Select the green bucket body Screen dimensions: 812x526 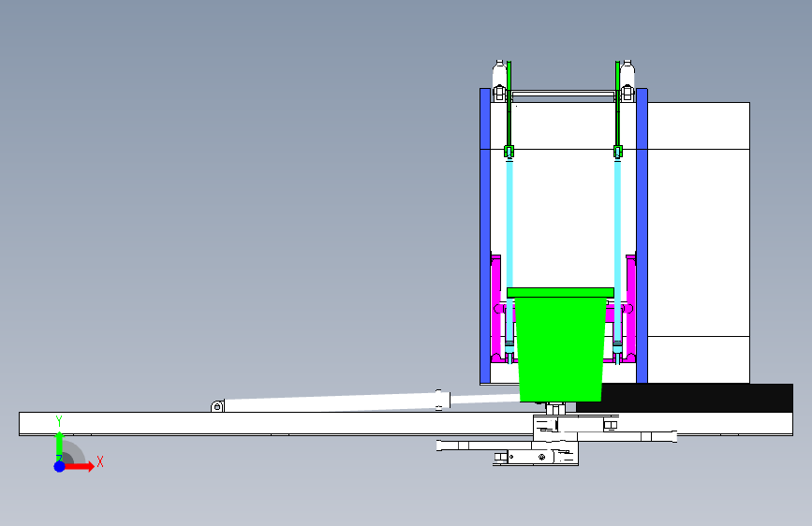[x=560, y=349]
